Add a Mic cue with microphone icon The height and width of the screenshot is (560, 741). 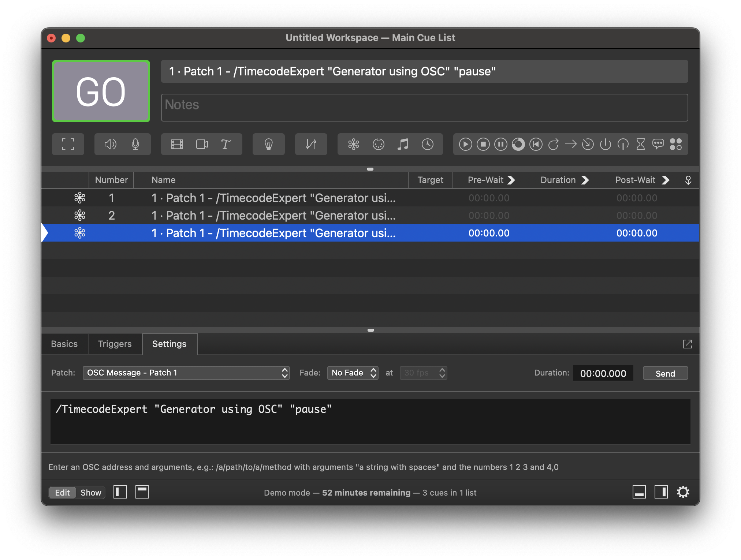point(135,144)
